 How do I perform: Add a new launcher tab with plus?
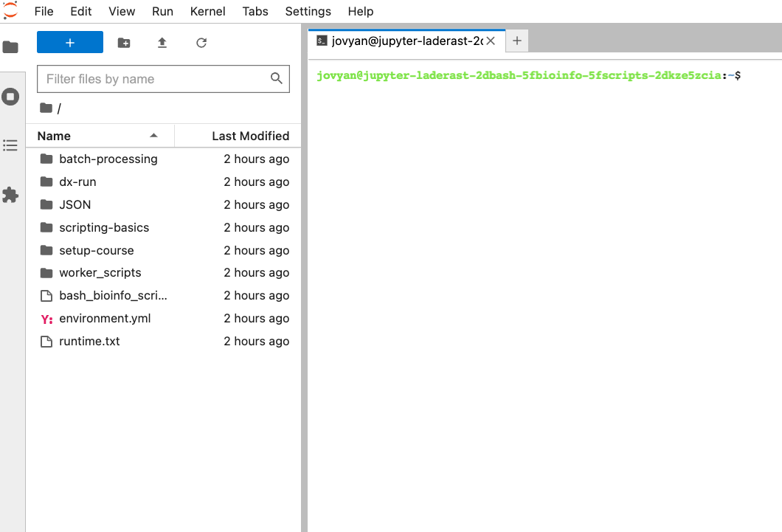[517, 41]
